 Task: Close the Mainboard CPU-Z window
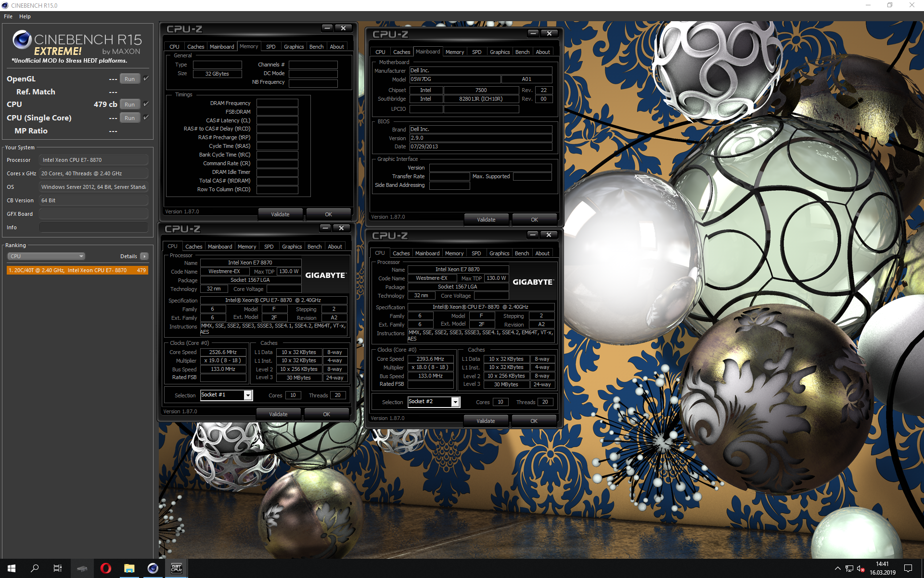click(549, 33)
